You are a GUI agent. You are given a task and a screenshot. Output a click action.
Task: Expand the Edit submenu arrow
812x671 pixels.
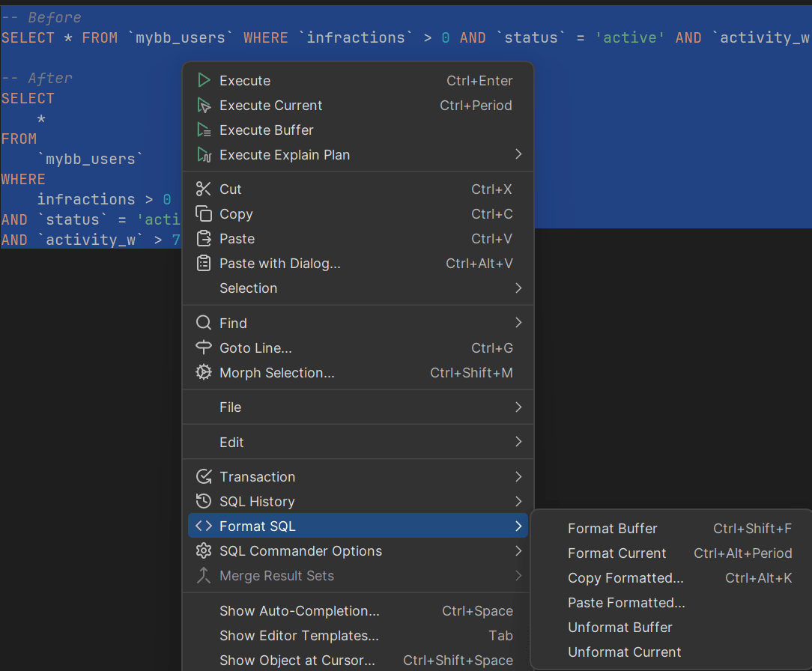coord(518,442)
